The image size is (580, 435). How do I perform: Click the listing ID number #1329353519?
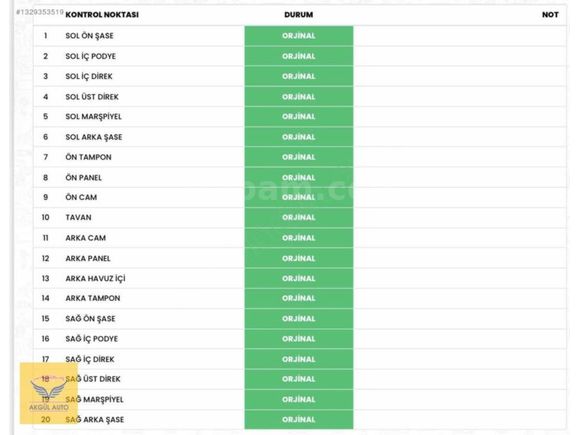pyautogui.click(x=40, y=12)
